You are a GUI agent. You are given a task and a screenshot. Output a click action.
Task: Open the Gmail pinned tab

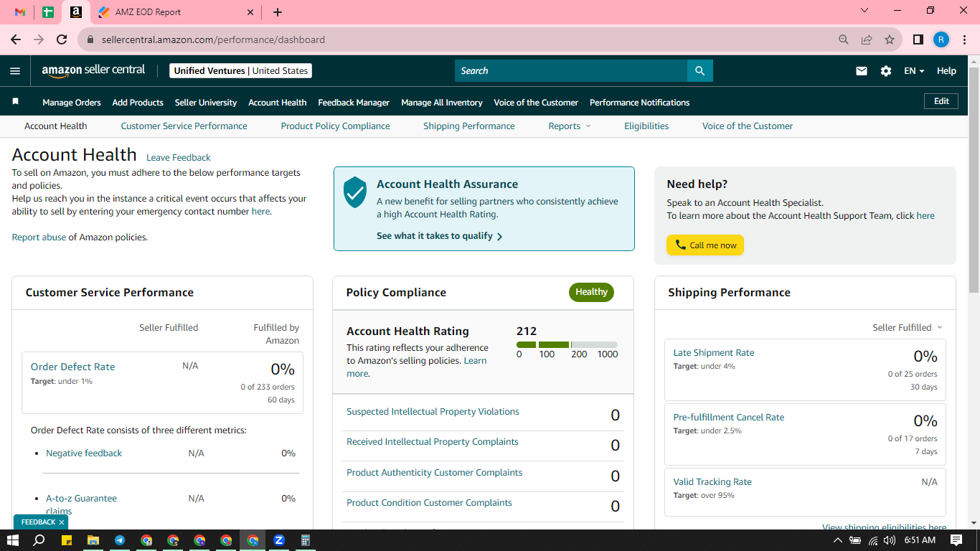pos(20,12)
